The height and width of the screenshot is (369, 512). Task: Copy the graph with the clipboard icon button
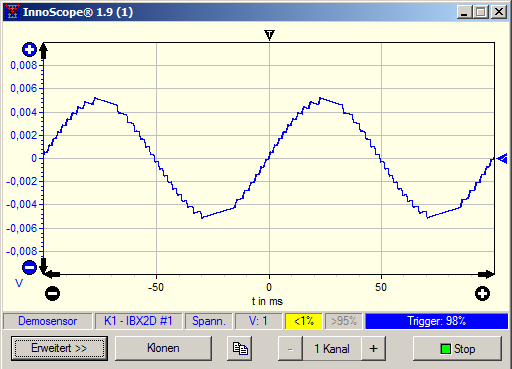[240, 348]
